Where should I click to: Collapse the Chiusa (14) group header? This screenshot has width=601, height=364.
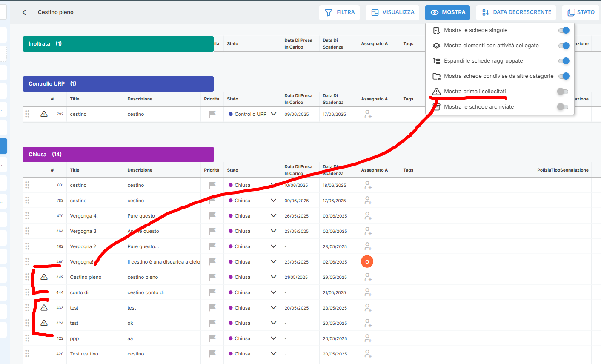(x=118, y=155)
